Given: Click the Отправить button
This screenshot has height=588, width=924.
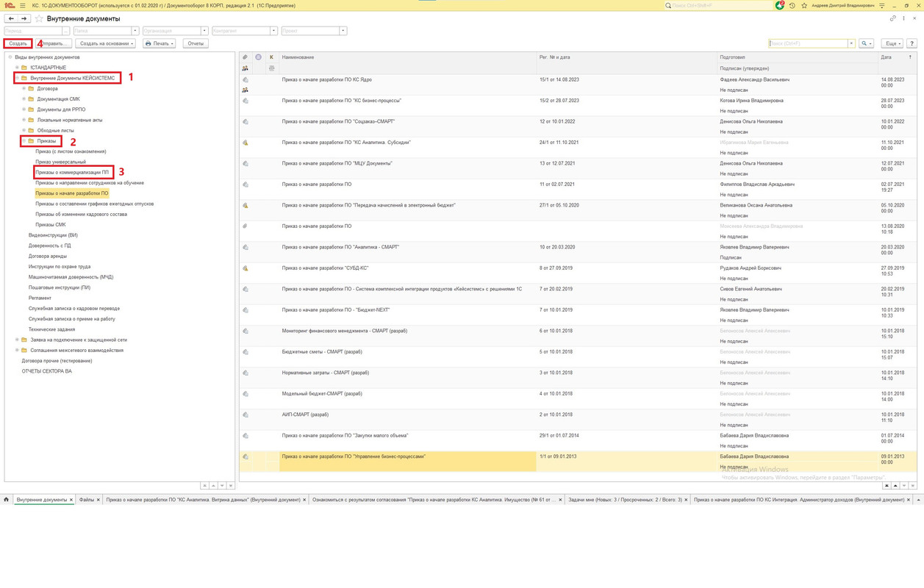Looking at the screenshot, I should point(55,43).
